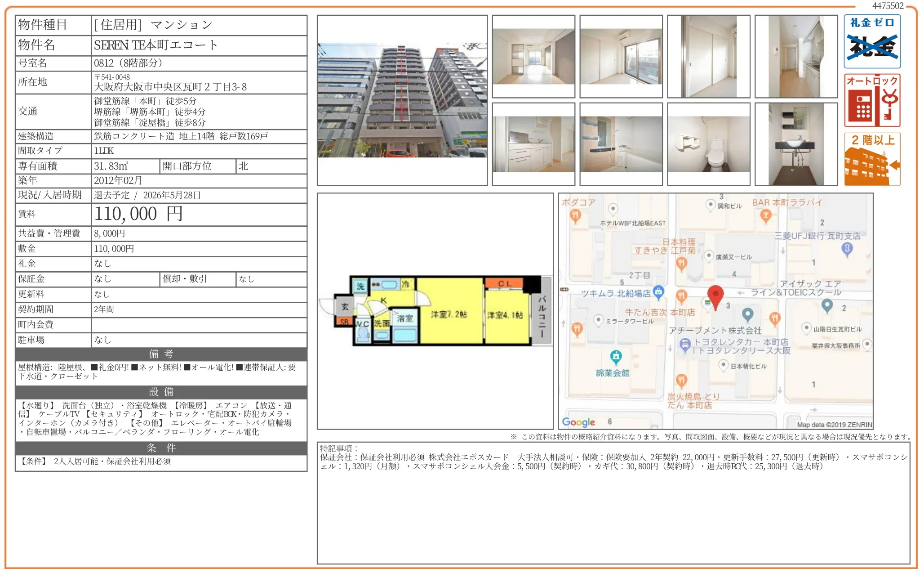924x569 pixels.
Task: Click the 牛たん吉次 本町店 restaurant marker
Action: [681, 296]
